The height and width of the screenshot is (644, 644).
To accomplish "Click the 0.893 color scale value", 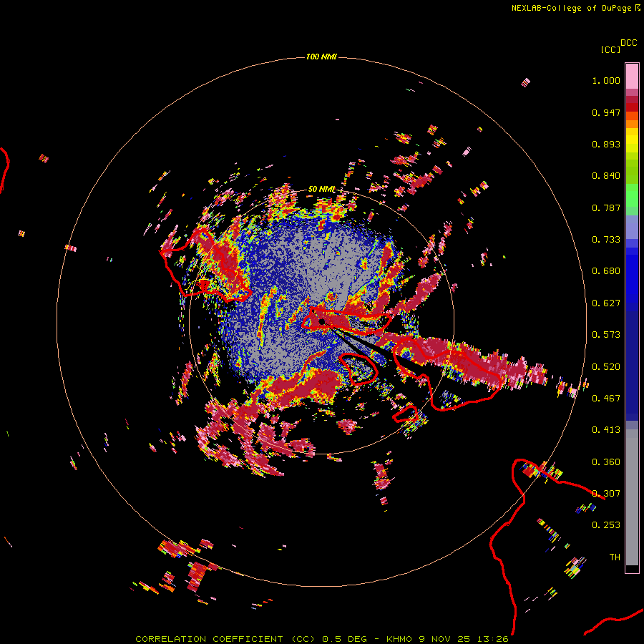I will click(606, 144).
